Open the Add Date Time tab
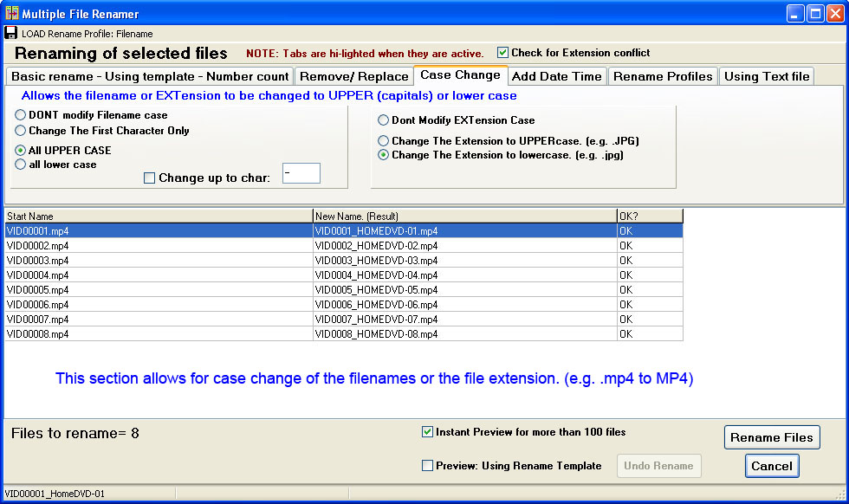 [x=556, y=76]
